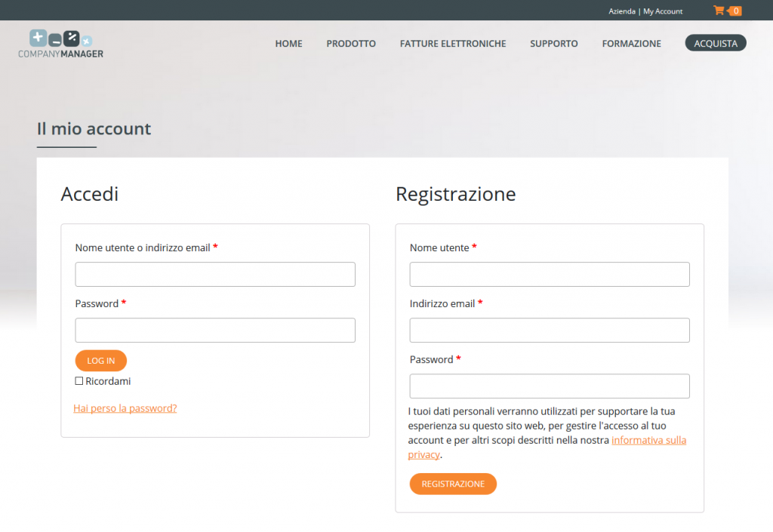The width and height of the screenshot is (773, 532).
Task: Open FATTURE ELETTRONICHE in navigation
Action: click(x=453, y=44)
